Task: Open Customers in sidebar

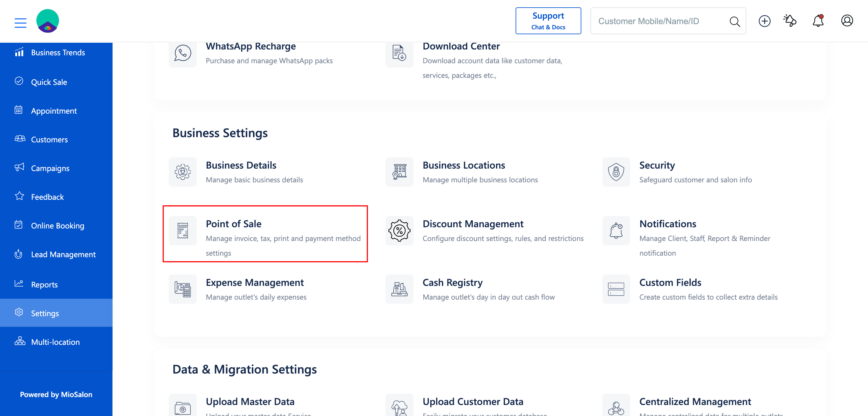Action: pyautogui.click(x=56, y=139)
